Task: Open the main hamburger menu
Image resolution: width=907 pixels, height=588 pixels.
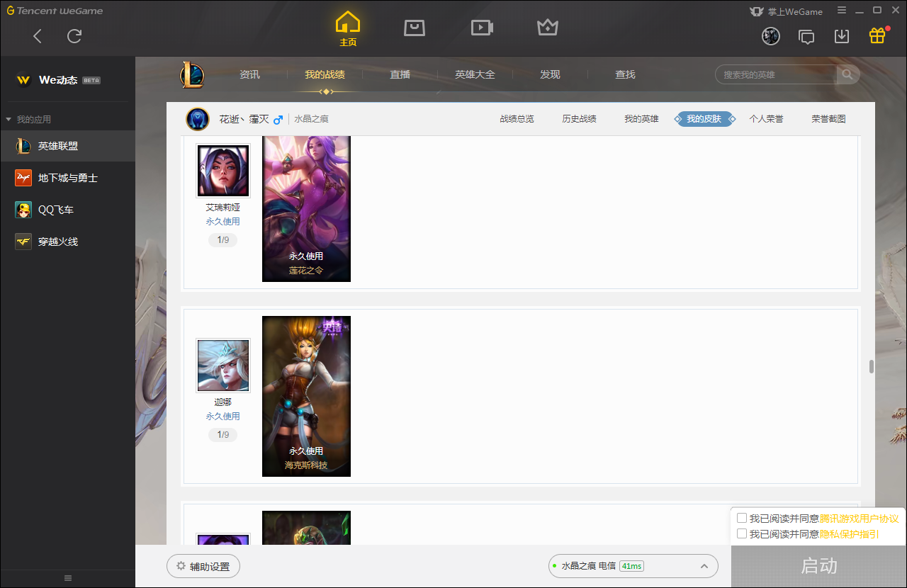Action: click(842, 11)
